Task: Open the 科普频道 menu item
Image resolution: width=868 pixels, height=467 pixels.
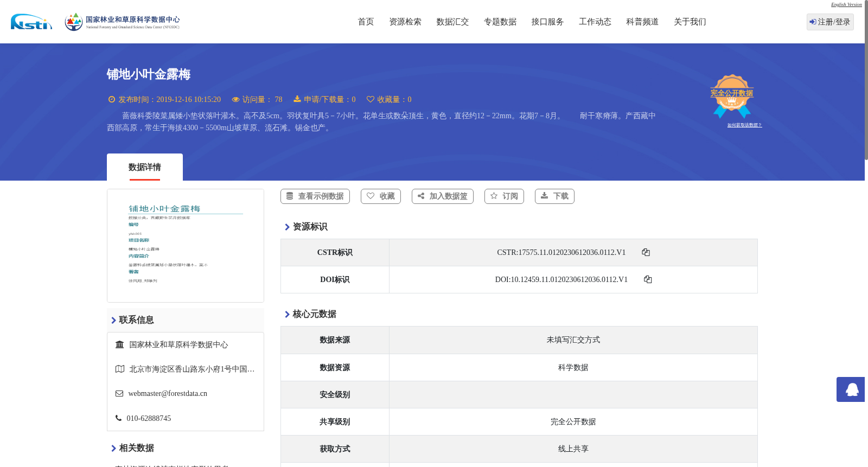Action: [642, 22]
